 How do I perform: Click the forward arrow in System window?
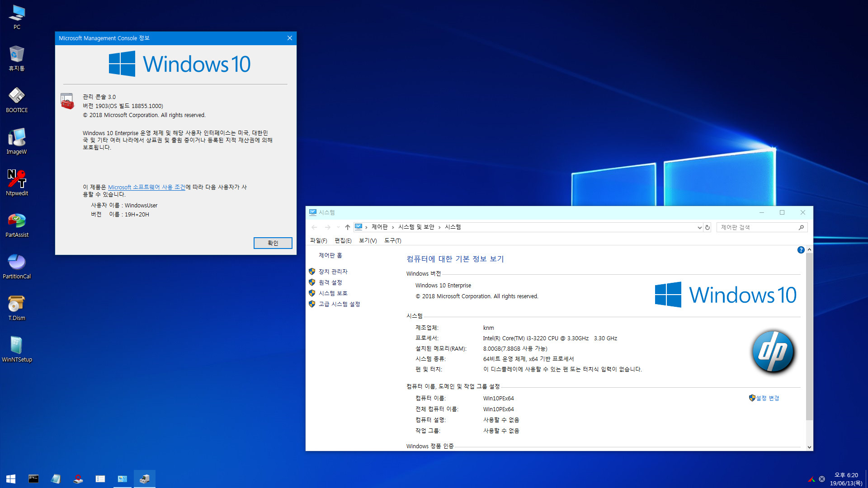click(327, 227)
